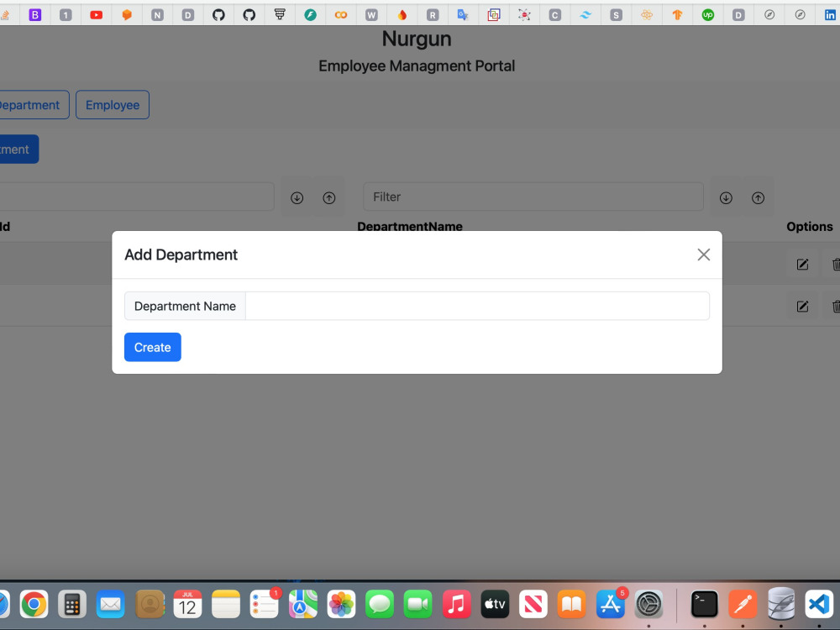Sort the Id column ascending with the up arrow
The height and width of the screenshot is (630, 840).
[329, 197]
